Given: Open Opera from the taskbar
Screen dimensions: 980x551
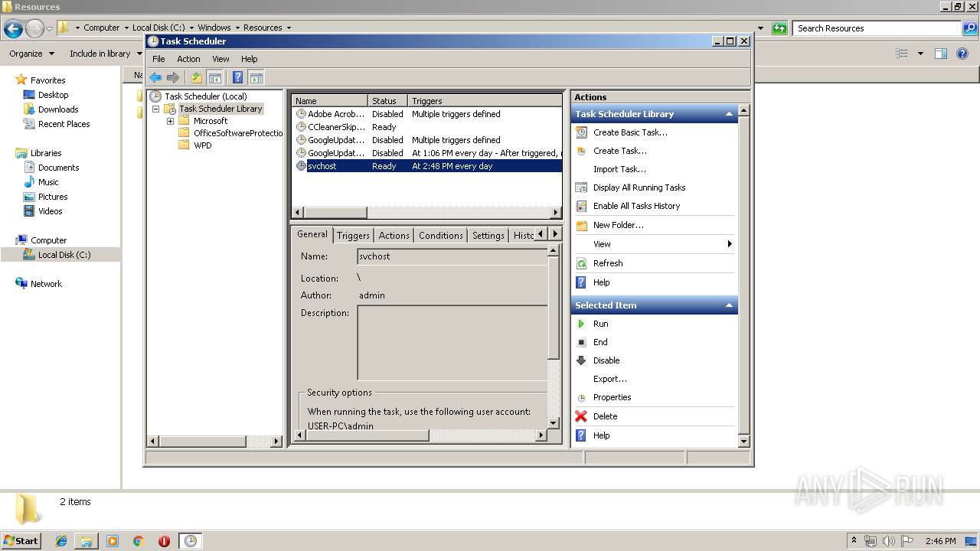Looking at the screenshot, I should pos(164,541).
